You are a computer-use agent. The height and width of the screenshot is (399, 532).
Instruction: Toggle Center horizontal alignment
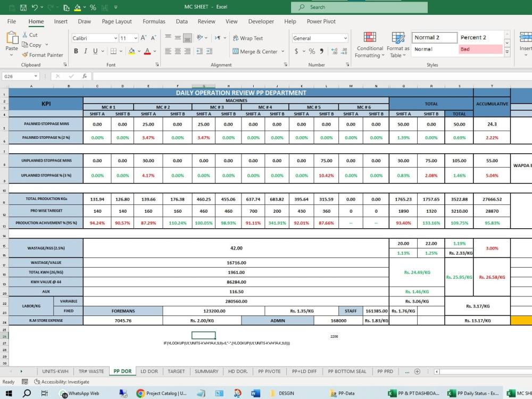[x=178, y=51]
